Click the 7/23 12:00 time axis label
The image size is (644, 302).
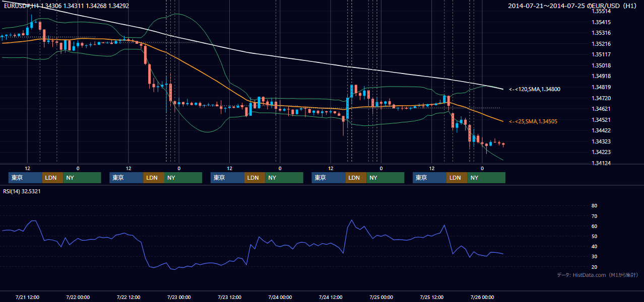pyautogui.click(x=229, y=297)
